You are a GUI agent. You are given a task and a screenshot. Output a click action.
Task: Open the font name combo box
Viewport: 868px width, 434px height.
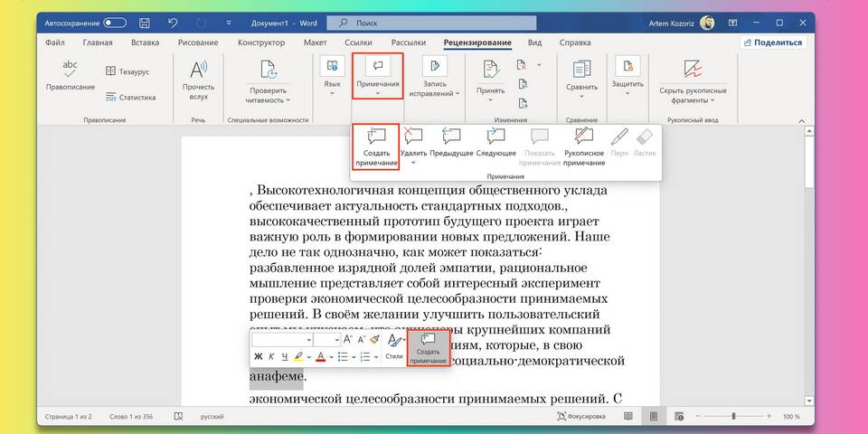point(281,339)
